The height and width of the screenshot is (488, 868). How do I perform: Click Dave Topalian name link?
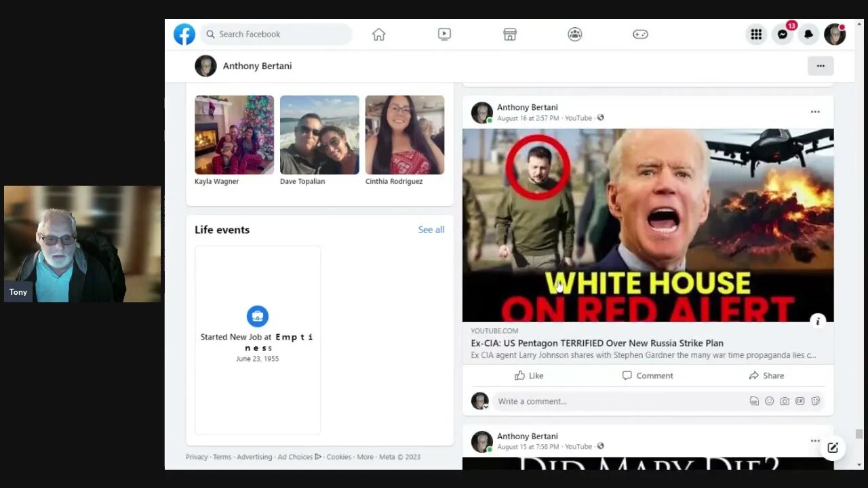coord(302,181)
